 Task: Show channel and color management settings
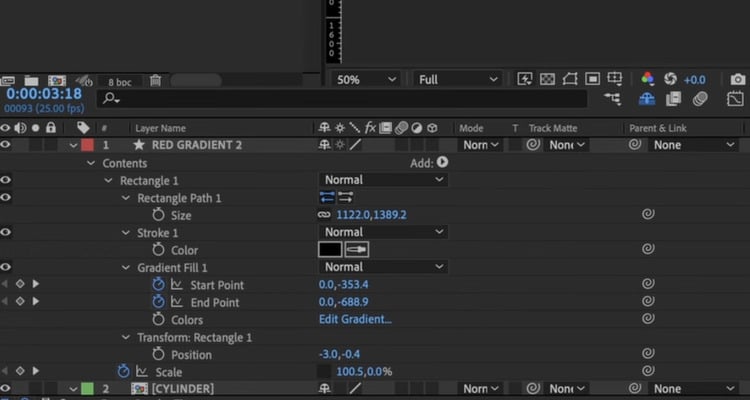pos(647,79)
